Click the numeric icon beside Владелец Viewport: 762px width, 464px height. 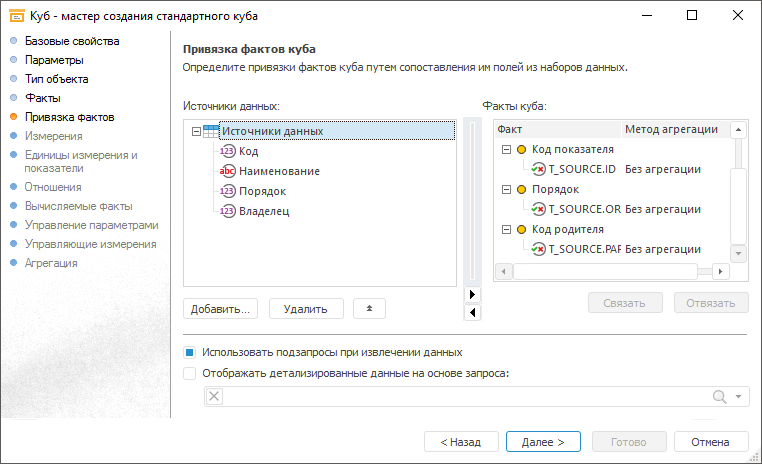click(227, 211)
